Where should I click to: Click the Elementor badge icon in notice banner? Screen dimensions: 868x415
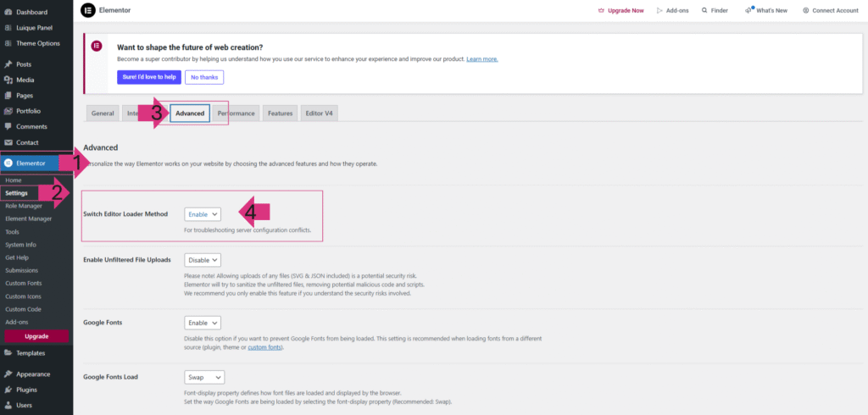[97, 46]
